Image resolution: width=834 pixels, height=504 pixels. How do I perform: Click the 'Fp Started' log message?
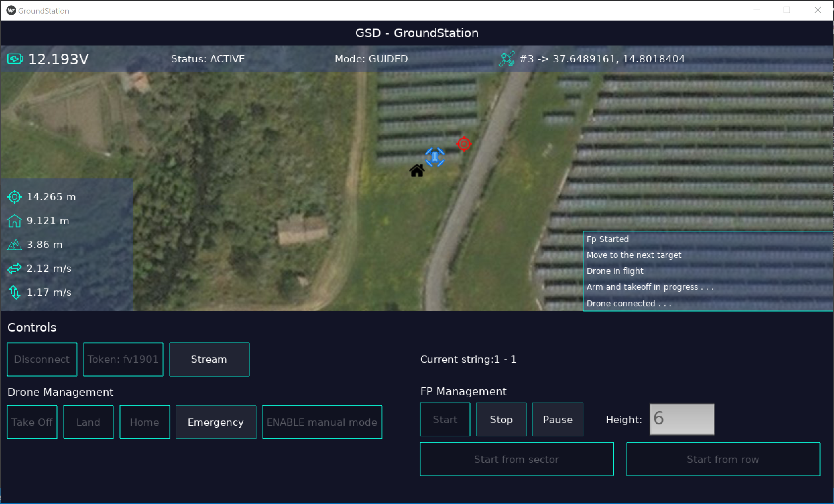608,239
